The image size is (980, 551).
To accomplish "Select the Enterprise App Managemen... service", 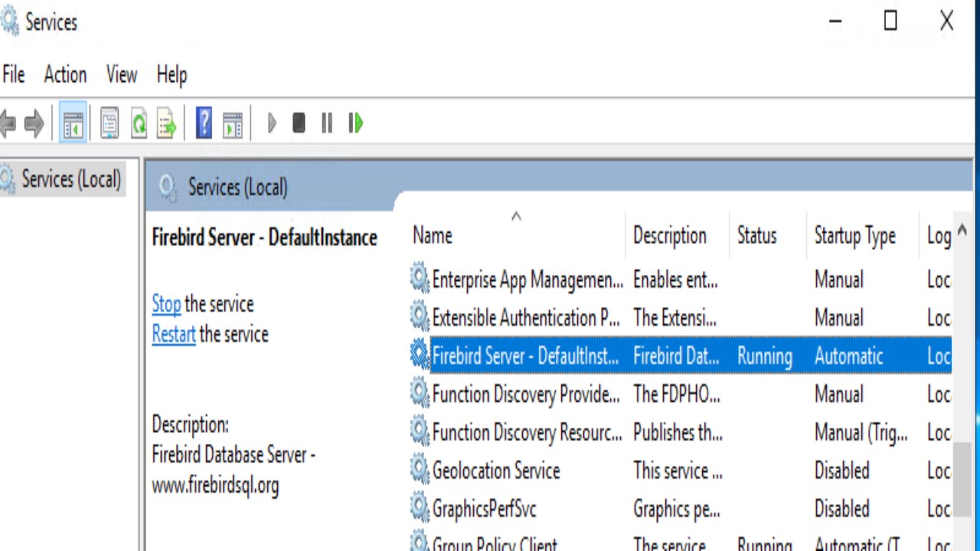I will click(x=528, y=279).
